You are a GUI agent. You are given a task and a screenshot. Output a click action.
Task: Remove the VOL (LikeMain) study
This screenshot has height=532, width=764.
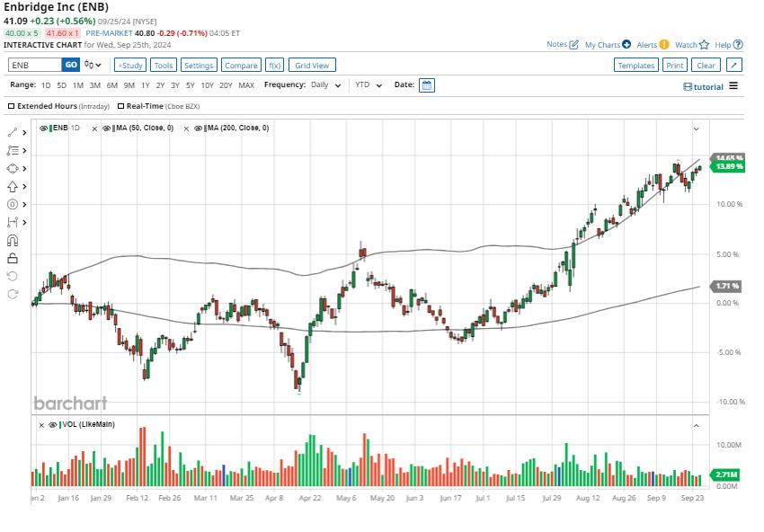tap(41, 425)
